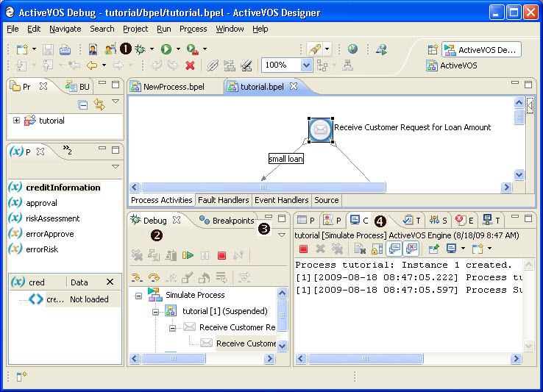543x392 pixels.
Task: Click the red Terminate square in Debug view
Action: point(221,255)
